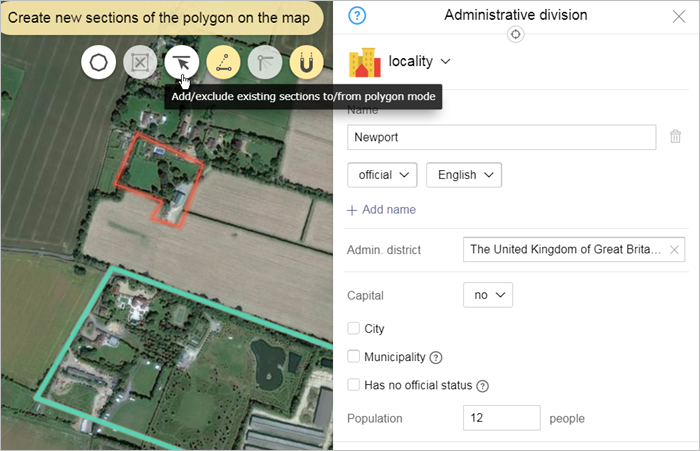Click the Add name link
Screen dimensions: 700x451
(x=381, y=210)
